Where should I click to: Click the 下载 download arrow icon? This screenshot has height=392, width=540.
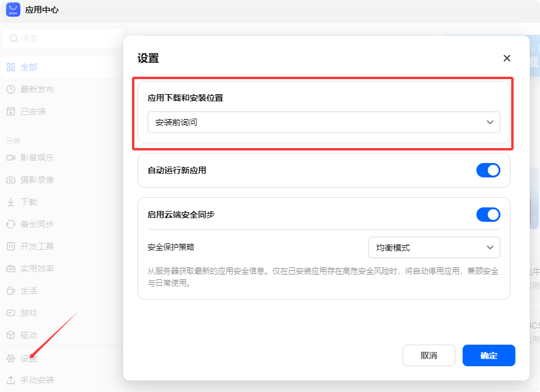coord(11,202)
